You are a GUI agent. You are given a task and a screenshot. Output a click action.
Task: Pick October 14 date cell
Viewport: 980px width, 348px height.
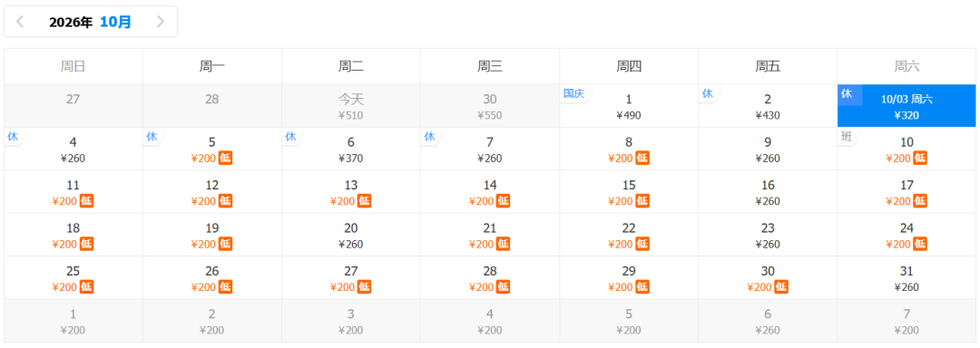490,192
